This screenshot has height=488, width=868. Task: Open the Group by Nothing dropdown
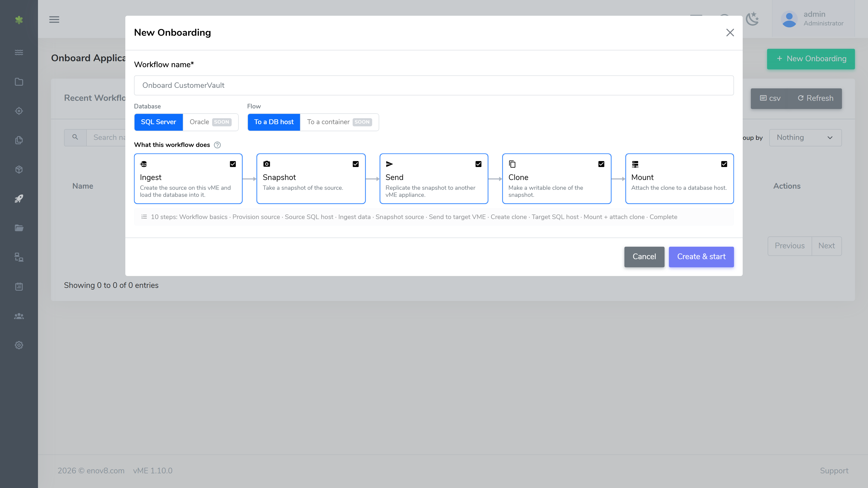pyautogui.click(x=805, y=137)
